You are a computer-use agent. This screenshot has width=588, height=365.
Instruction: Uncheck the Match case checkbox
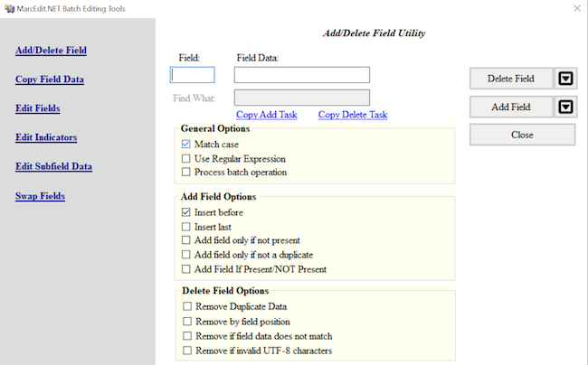(x=186, y=145)
